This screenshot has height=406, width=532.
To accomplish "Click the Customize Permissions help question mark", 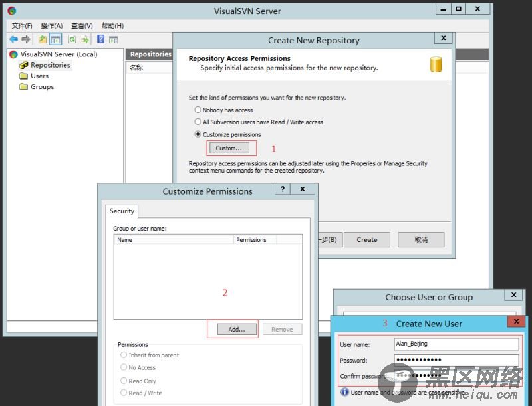I will click(283, 189).
